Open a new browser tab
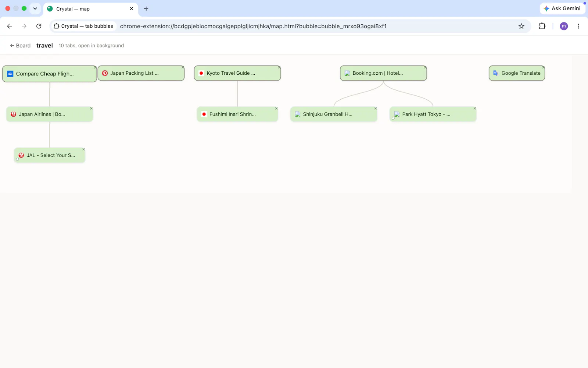 (x=146, y=8)
